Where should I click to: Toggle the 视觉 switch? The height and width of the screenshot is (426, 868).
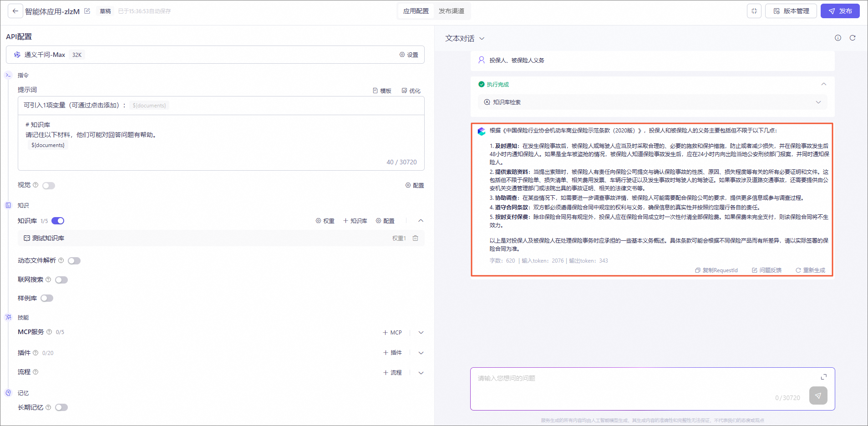tap(49, 186)
